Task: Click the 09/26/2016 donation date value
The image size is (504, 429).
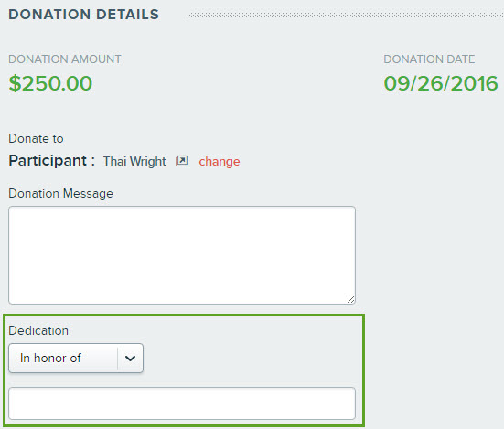Action: 441,83
